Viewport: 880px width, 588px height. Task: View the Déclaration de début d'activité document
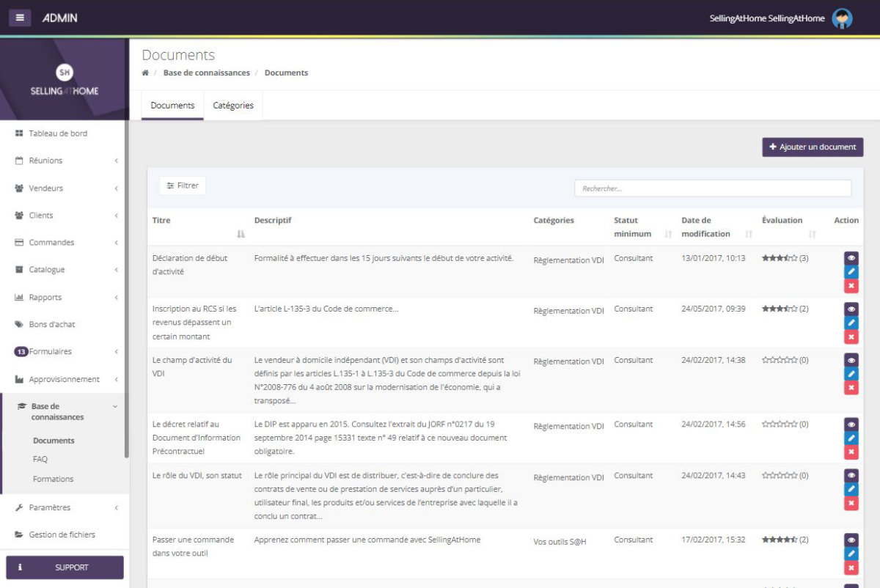point(851,258)
